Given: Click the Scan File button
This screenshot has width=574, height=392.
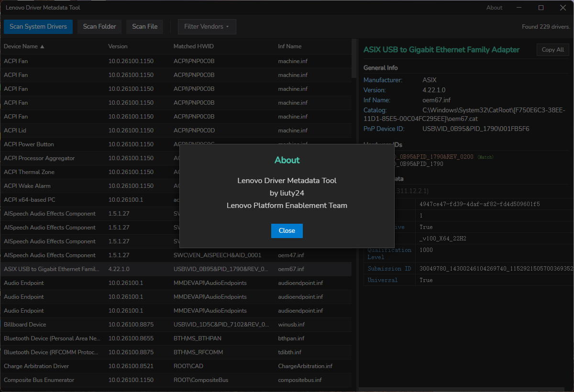Looking at the screenshot, I should click(145, 27).
